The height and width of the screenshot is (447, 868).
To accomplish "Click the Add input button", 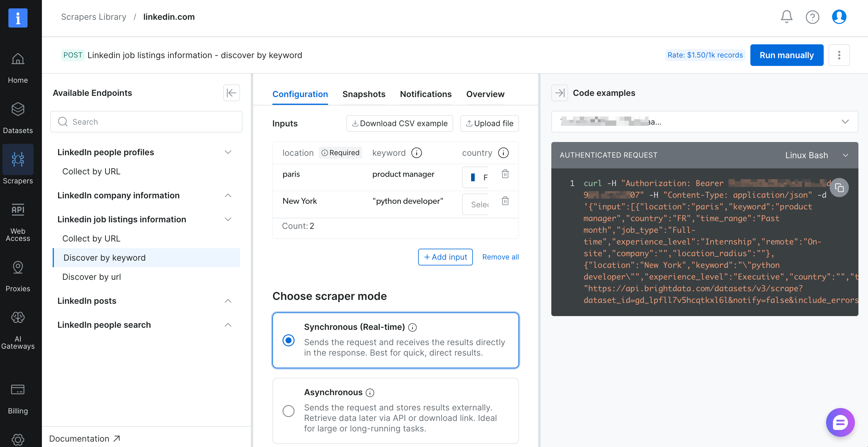I will click(x=445, y=257).
